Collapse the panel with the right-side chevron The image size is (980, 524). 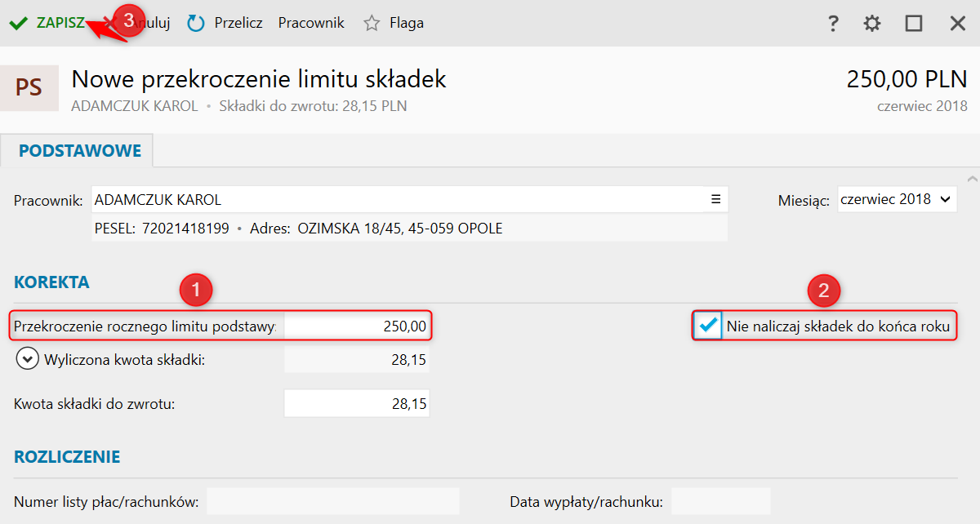[971, 178]
